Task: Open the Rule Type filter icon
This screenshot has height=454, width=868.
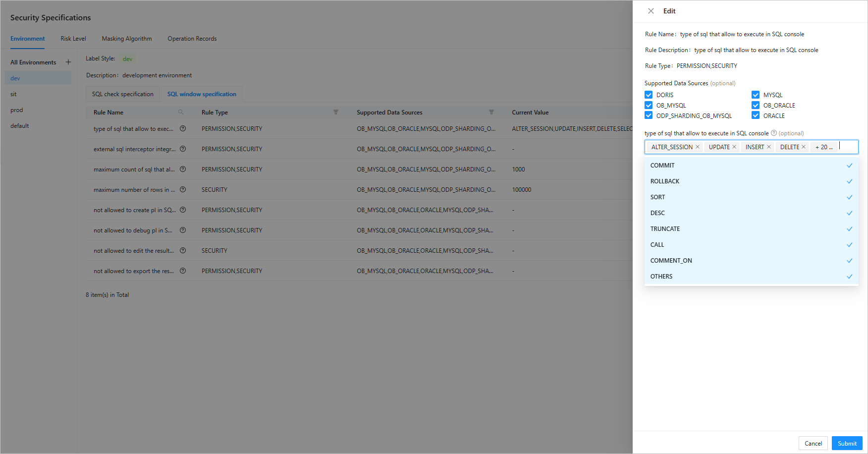Action: pyautogui.click(x=336, y=113)
